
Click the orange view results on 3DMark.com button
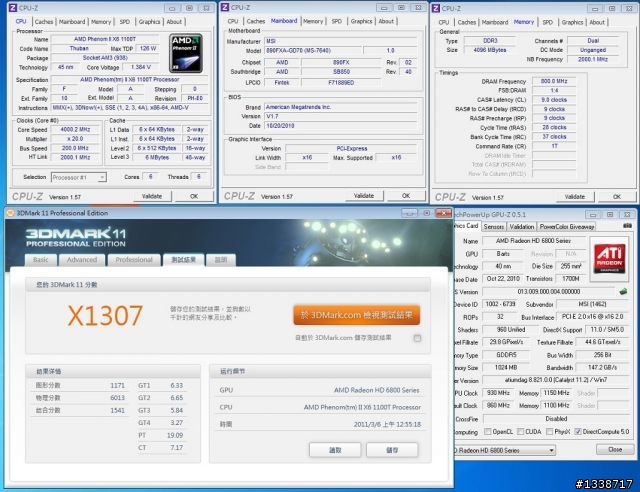click(356, 315)
